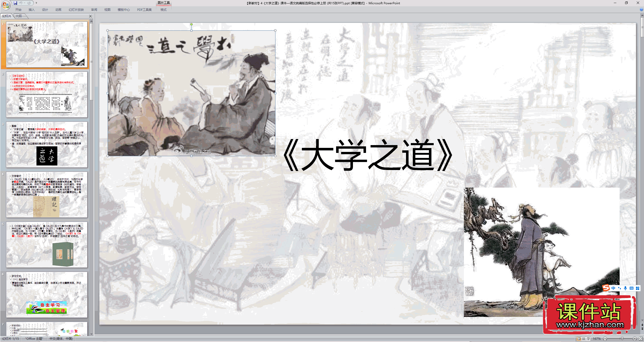Open the Undo history dropdown arrow
644x342 pixels.
(x=24, y=3)
